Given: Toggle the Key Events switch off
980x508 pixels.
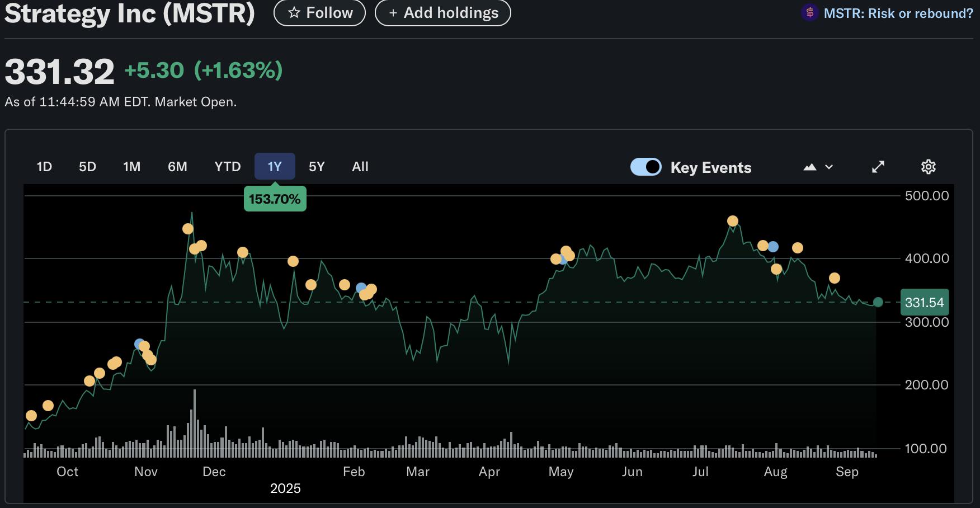Looking at the screenshot, I should click(646, 167).
